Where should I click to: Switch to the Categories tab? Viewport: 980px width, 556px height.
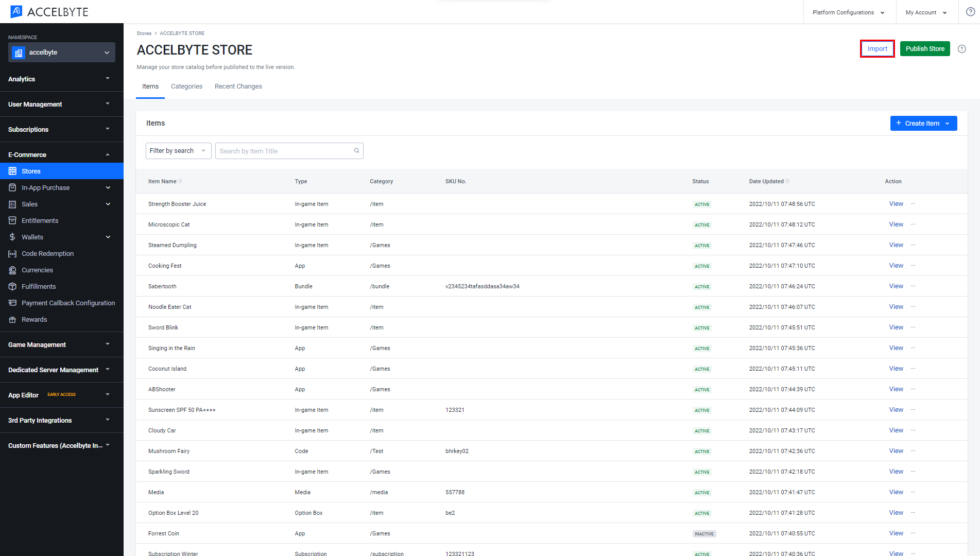(186, 86)
